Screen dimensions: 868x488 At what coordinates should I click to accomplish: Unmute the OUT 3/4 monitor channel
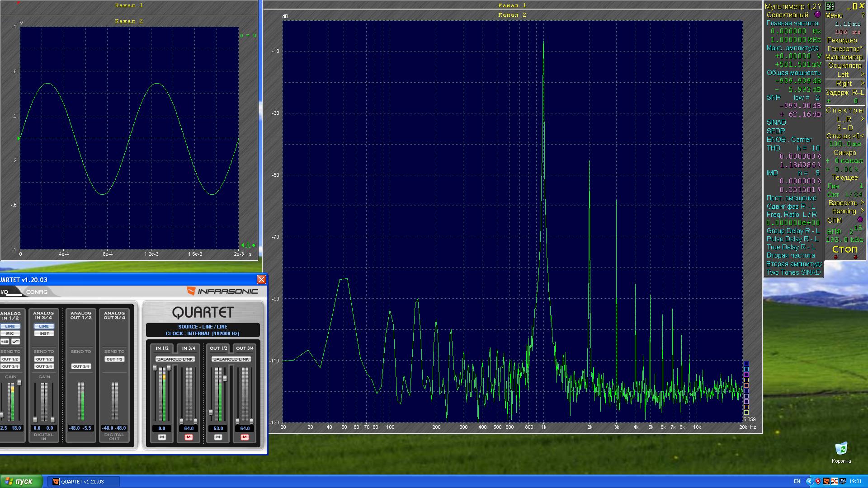(x=245, y=437)
